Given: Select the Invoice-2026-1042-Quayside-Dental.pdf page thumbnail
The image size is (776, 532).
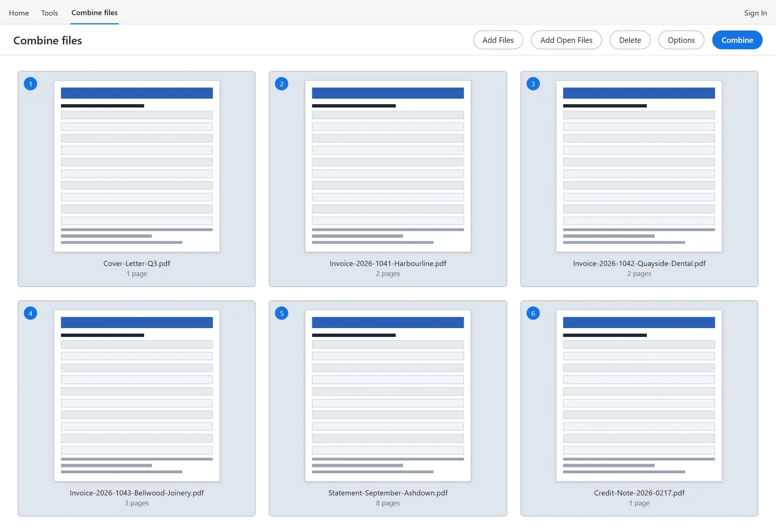Looking at the screenshot, I should tap(639, 166).
